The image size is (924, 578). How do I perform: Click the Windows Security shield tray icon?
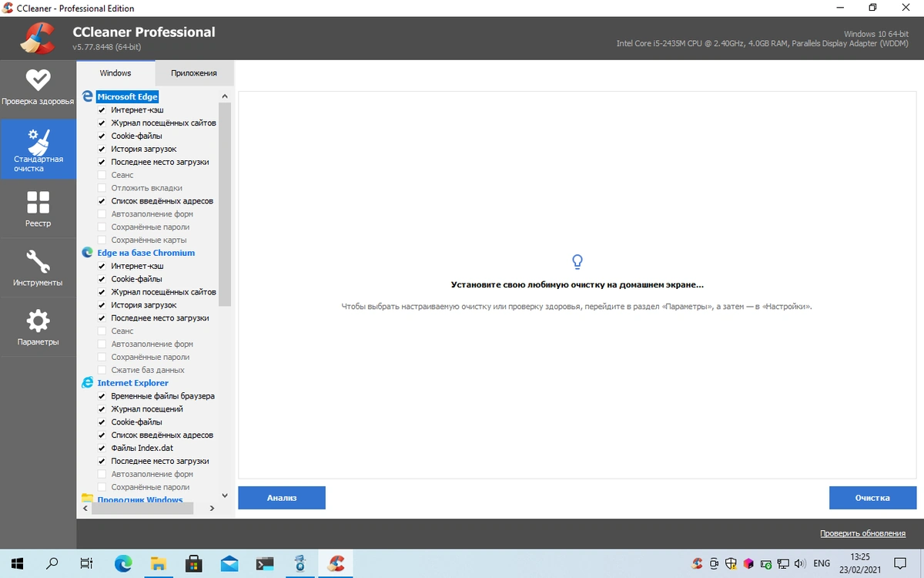pos(731,563)
